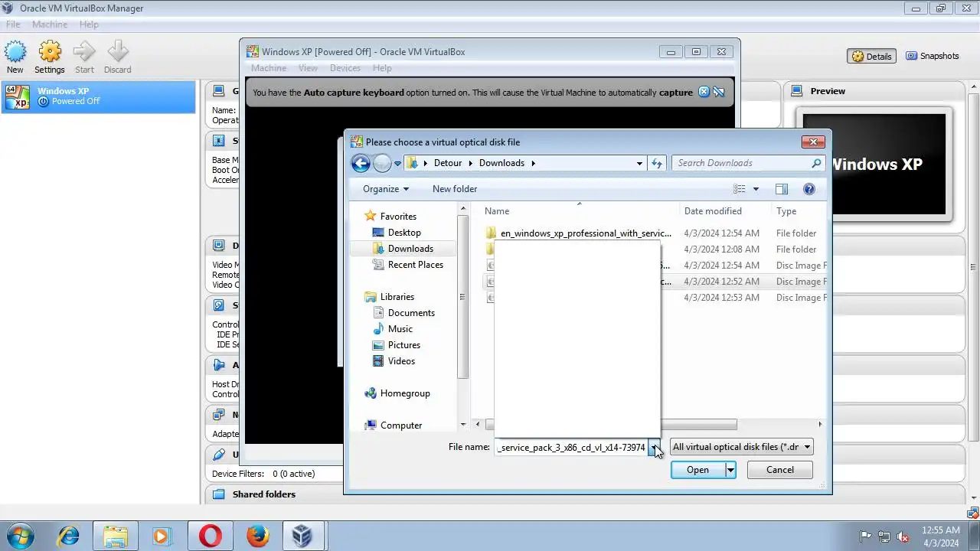Select Documents under Libraries

coord(411,313)
